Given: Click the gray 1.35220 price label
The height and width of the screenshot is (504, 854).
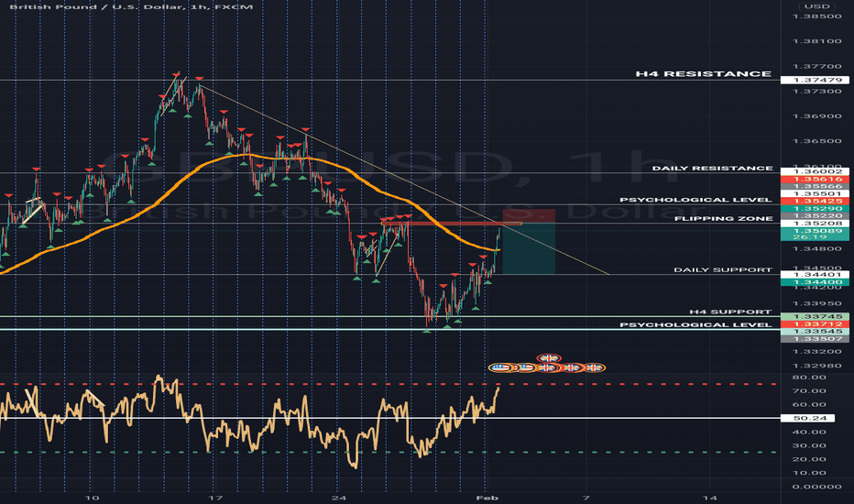Looking at the screenshot, I should (815, 215).
